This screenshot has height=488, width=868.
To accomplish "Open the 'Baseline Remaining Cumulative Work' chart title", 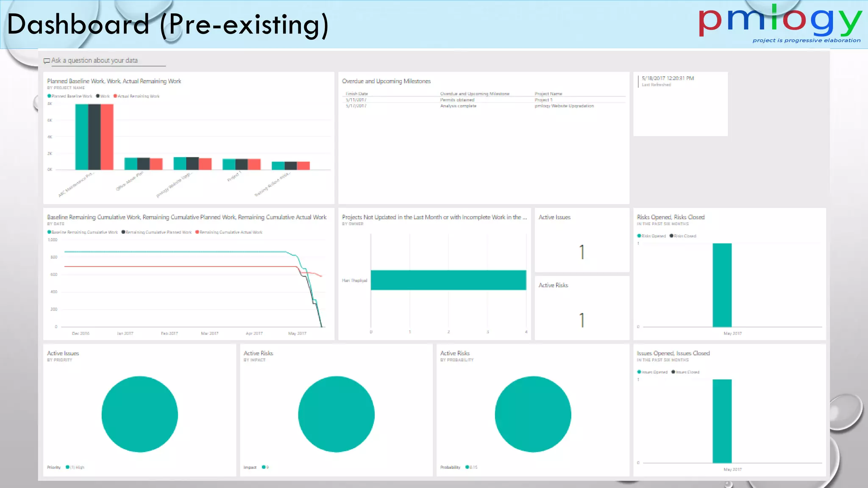I will [x=187, y=217].
